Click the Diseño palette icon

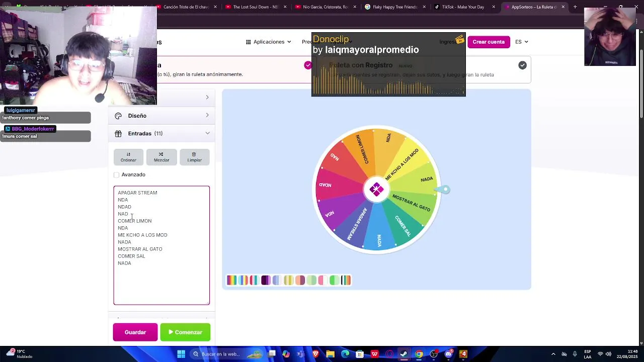coord(118,116)
